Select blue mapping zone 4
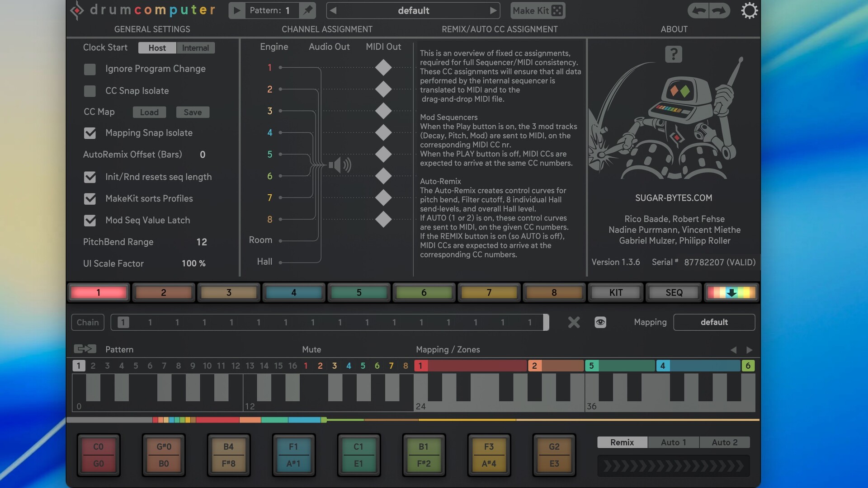 698,366
